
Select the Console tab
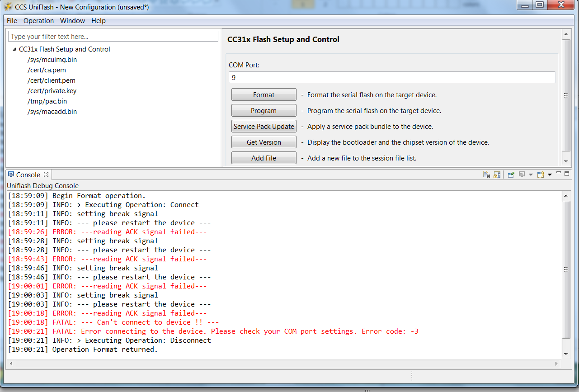coord(28,175)
